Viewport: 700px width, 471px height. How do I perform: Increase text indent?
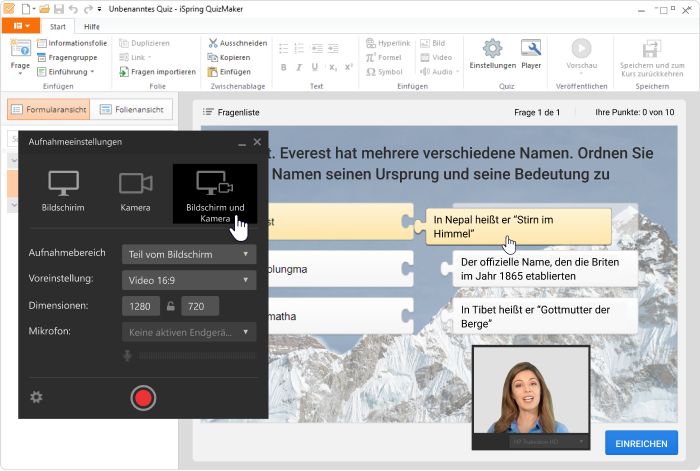pos(333,48)
